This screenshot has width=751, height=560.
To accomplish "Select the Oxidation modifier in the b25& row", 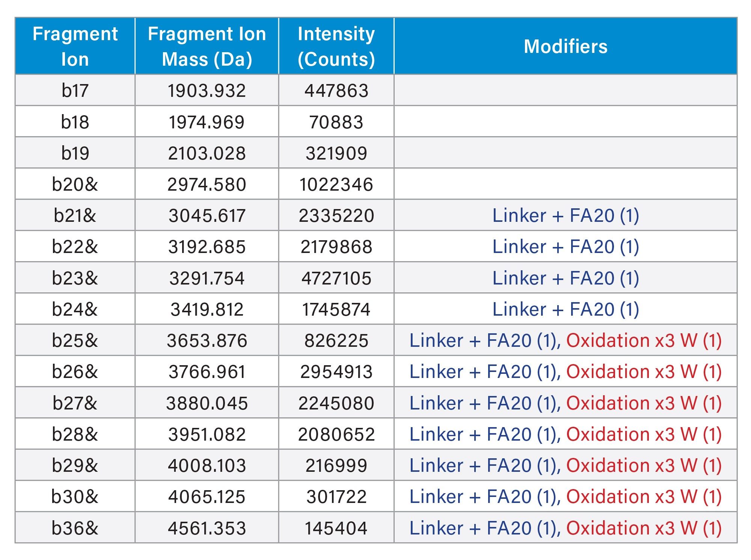I will (x=644, y=340).
